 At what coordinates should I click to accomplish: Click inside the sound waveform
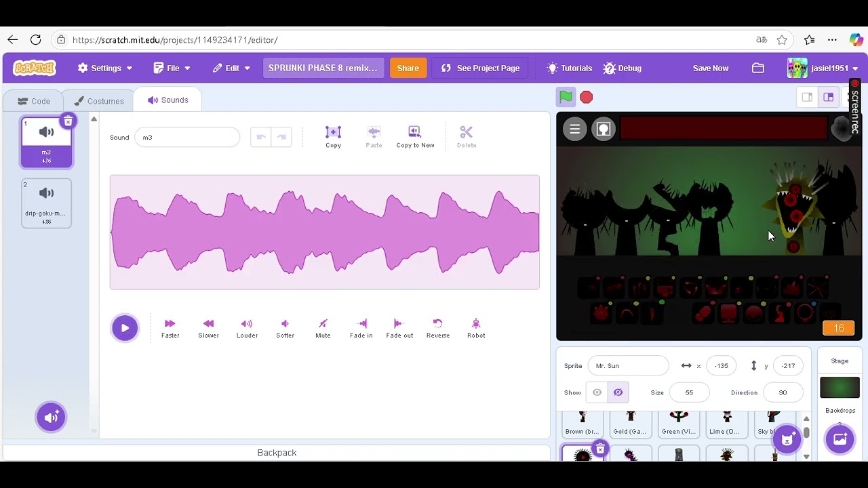pos(325,232)
